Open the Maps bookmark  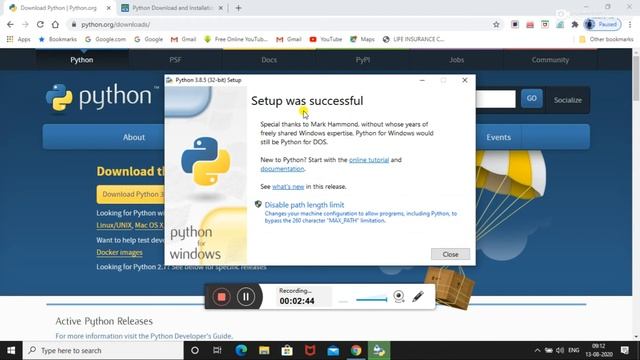coord(362,39)
